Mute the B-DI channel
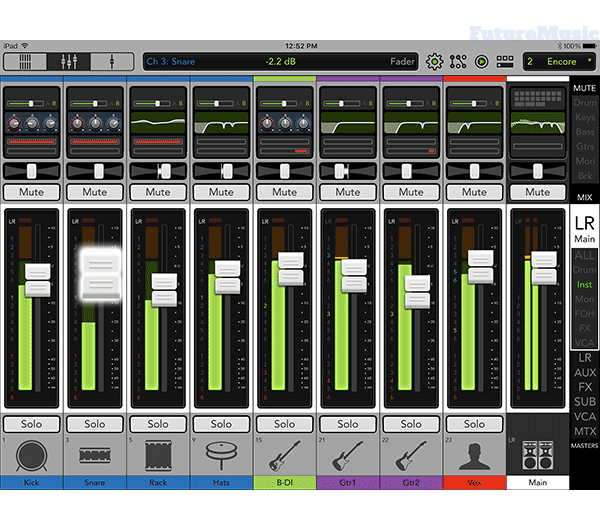 (x=285, y=192)
